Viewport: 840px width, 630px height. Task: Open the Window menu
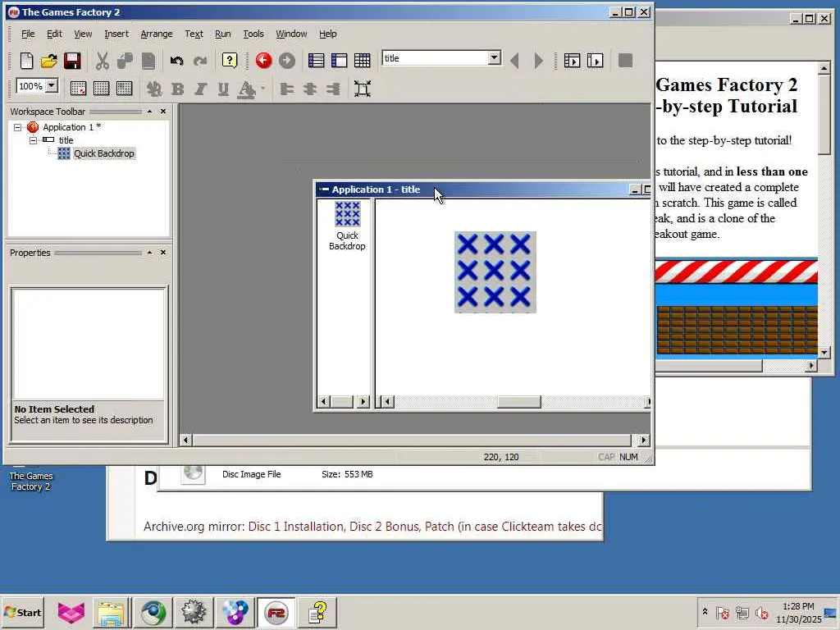291,34
